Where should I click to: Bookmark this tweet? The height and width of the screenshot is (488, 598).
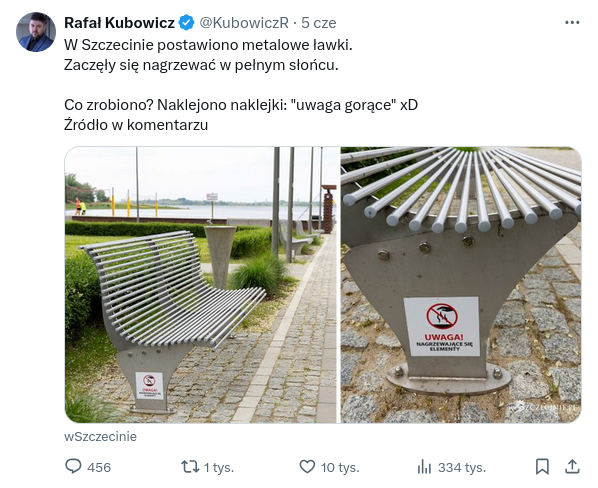[542, 466]
